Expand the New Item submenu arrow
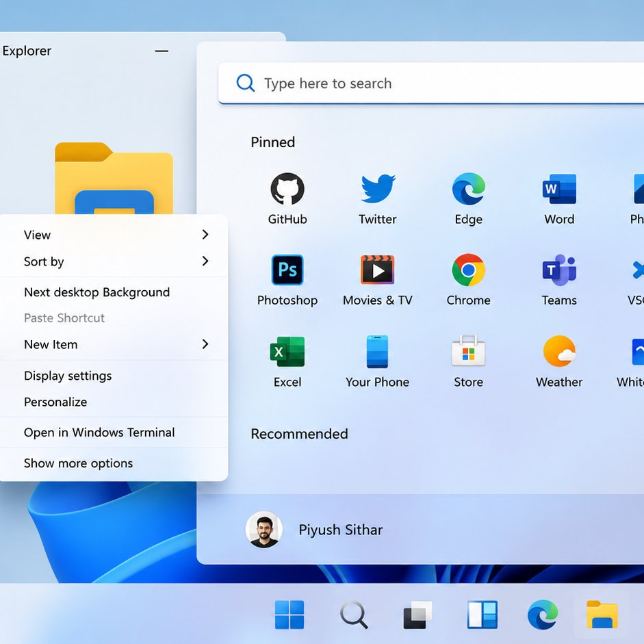 point(205,344)
